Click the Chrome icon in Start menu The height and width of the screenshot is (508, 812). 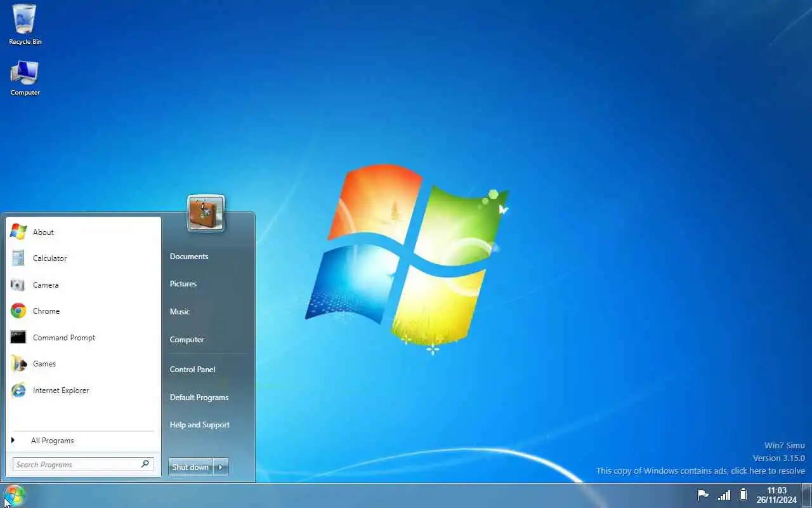18,311
